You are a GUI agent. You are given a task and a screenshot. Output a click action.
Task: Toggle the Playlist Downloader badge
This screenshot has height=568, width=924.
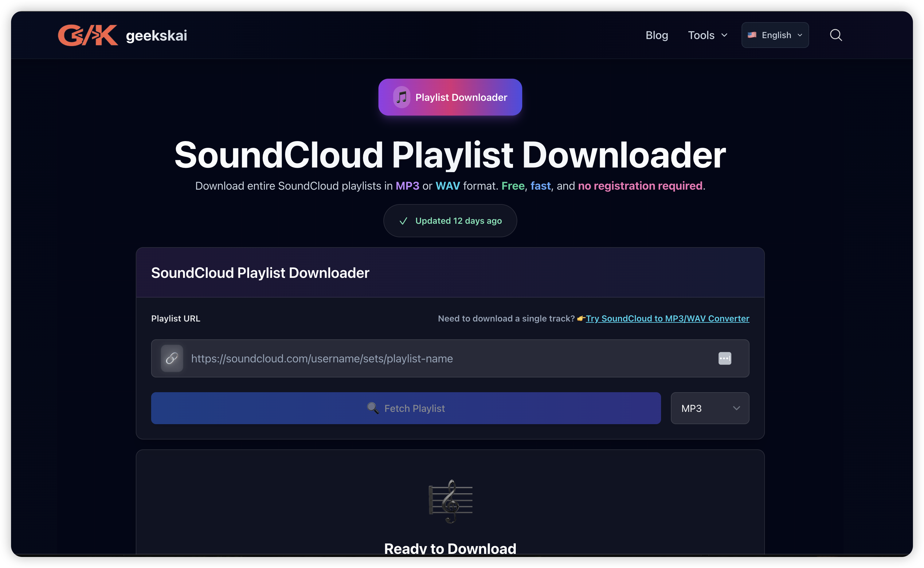tap(450, 97)
